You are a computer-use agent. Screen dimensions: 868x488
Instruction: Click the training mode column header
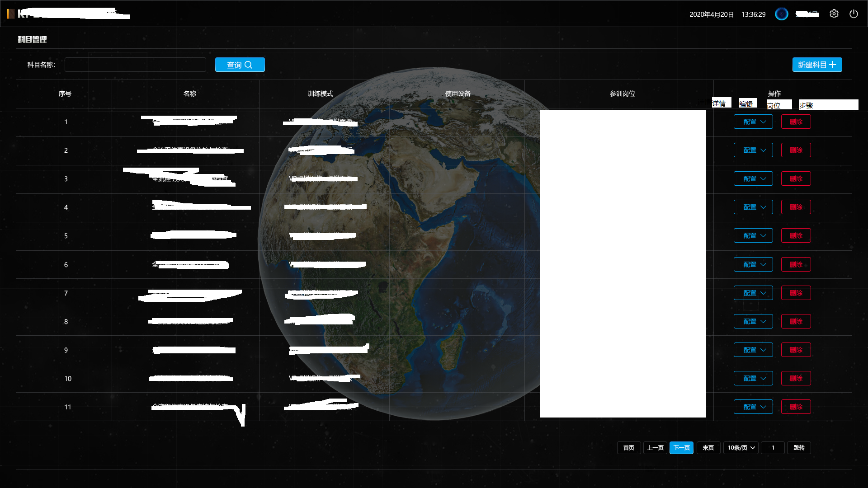click(x=320, y=94)
